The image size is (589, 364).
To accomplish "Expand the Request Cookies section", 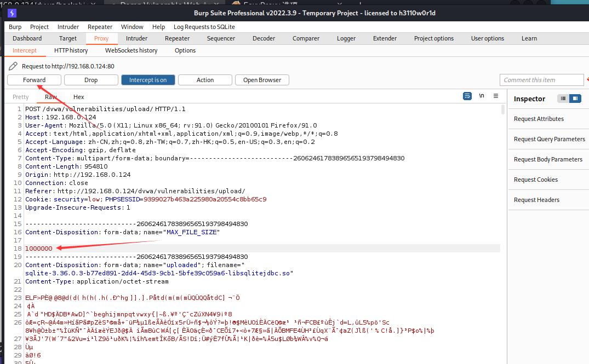I will click(x=535, y=180).
